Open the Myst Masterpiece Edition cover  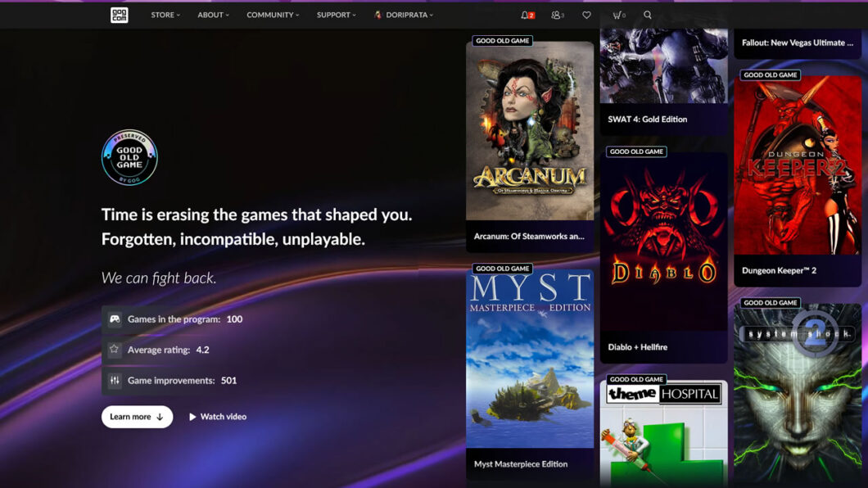click(x=530, y=359)
